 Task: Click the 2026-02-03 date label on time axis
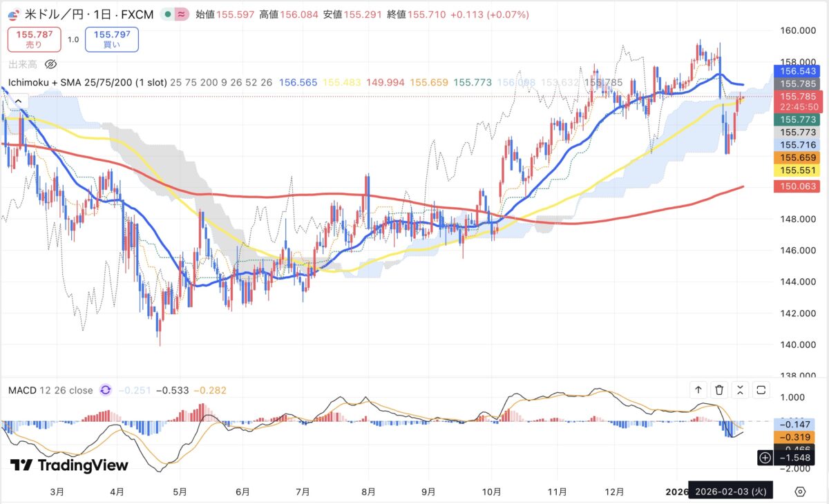pos(732,492)
